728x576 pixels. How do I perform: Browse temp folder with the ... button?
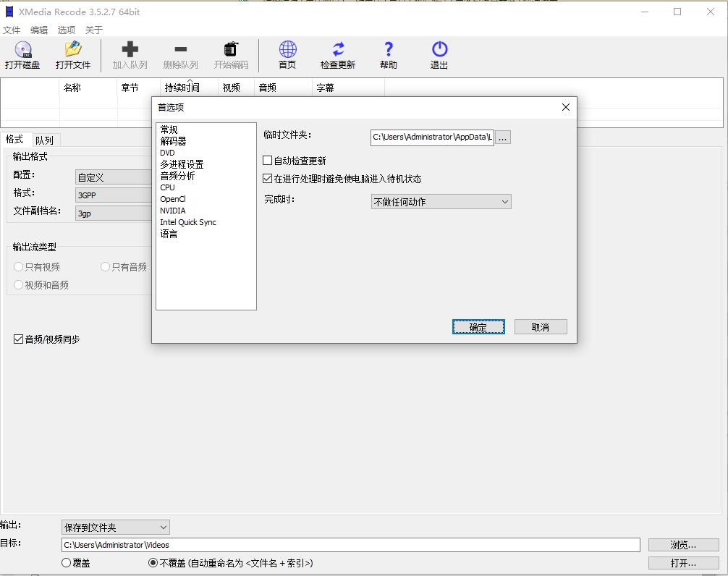click(503, 137)
